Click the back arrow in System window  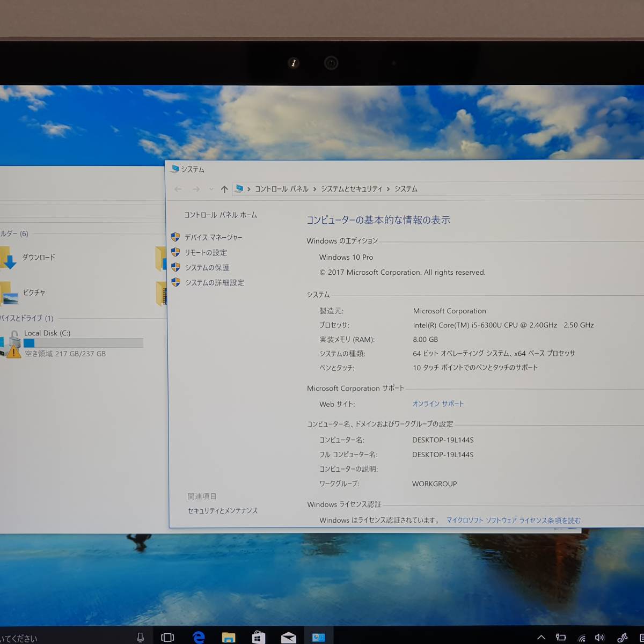coord(178,189)
